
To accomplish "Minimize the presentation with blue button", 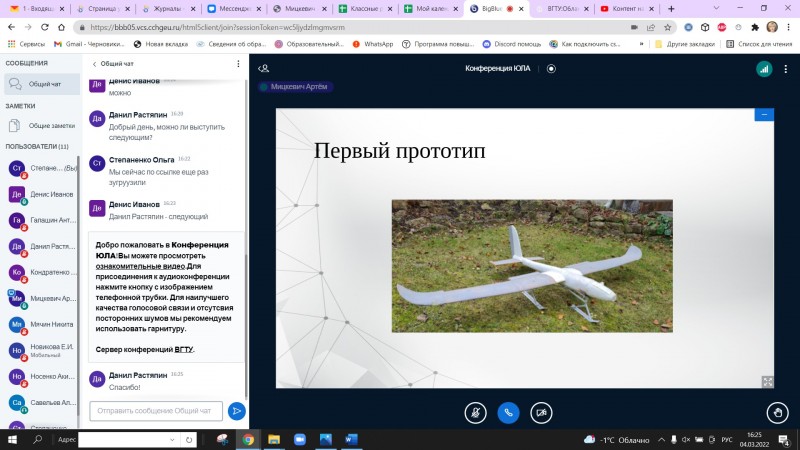I will coord(765,115).
